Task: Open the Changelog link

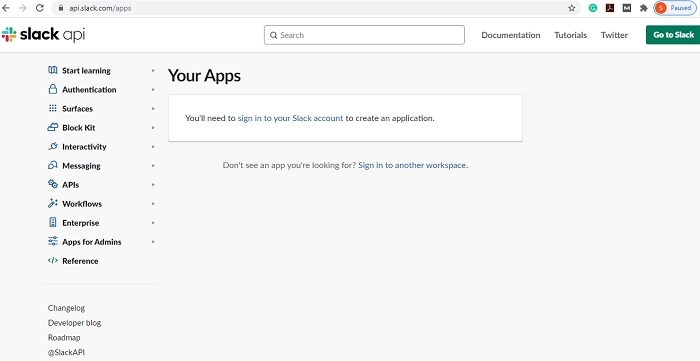Action: 67,308
